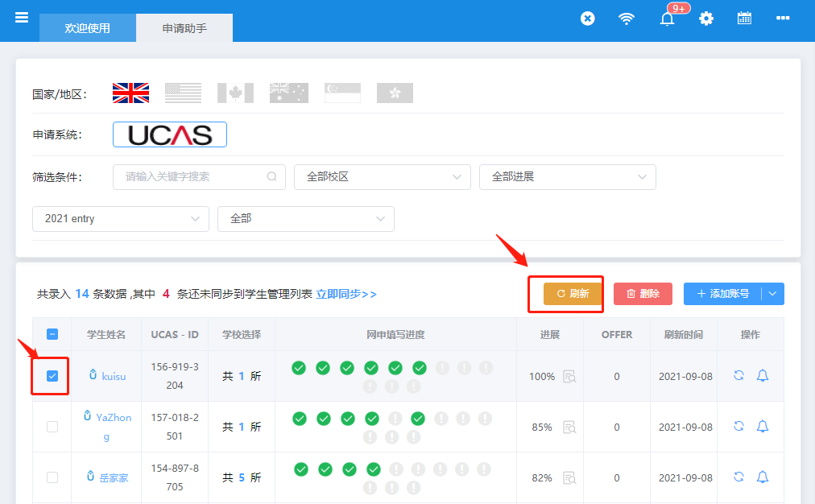The width and height of the screenshot is (815, 504).
Task: Uncheck the kuisu row checkbox
Action: click(x=52, y=376)
